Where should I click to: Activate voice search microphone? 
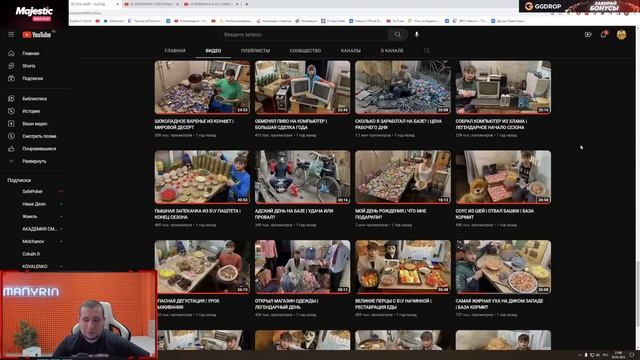(417, 35)
